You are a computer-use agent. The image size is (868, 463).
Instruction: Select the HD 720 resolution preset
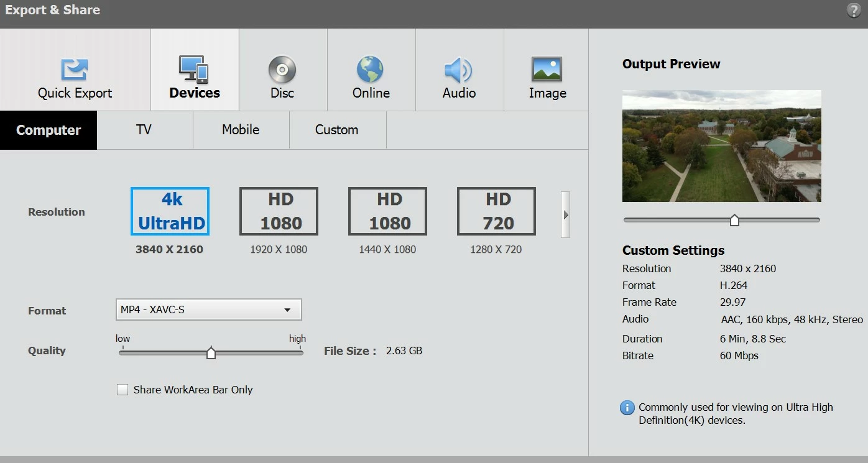[x=496, y=211]
